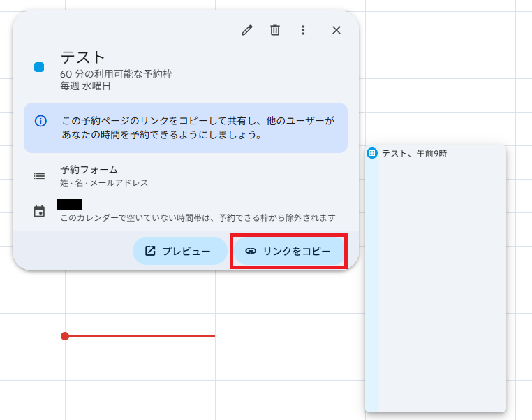Image resolution: width=532 pixels, height=420 pixels.
Task: Click the link-copy info banner text
Action: coord(198,128)
